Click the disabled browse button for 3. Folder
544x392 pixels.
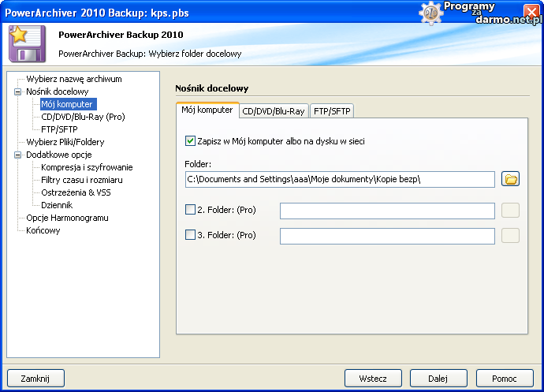pyautogui.click(x=510, y=236)
